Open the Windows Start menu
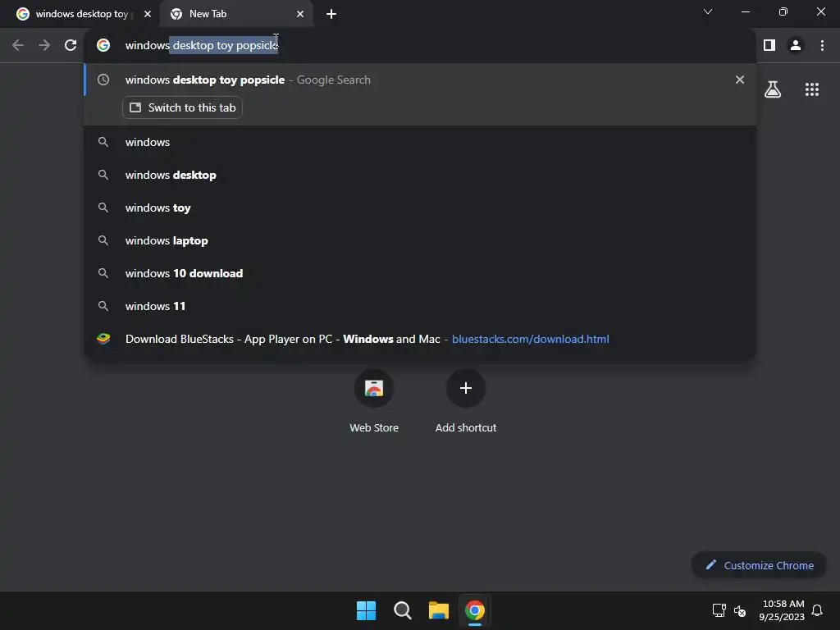Image resolution: width=840 pixels, height=630 pixels. pos(367,610)
